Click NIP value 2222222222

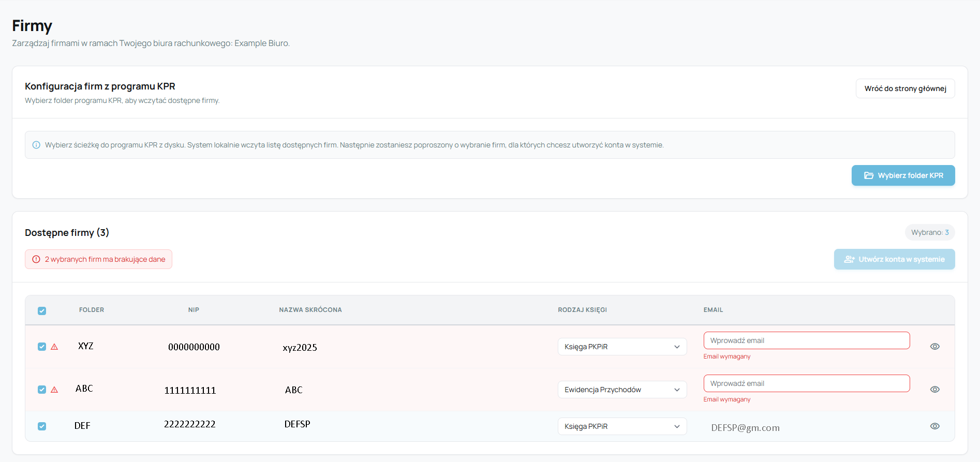[x=190, y=424]
